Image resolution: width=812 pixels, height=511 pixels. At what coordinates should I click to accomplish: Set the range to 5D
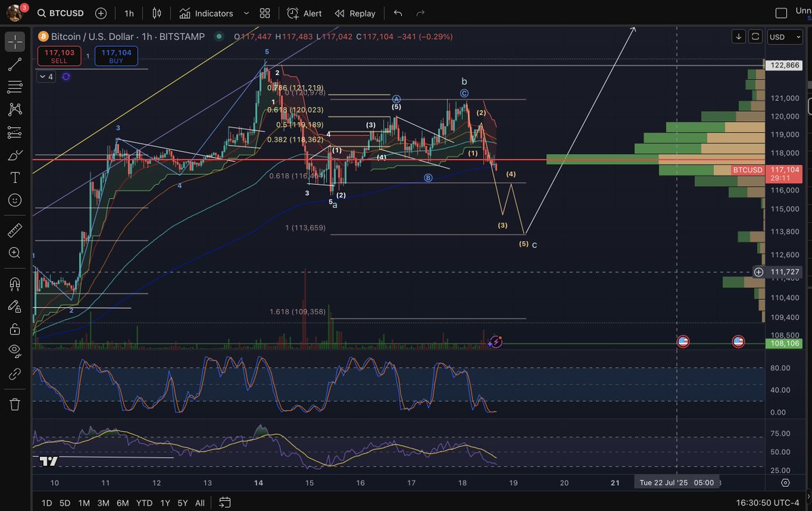click(65, 503)
